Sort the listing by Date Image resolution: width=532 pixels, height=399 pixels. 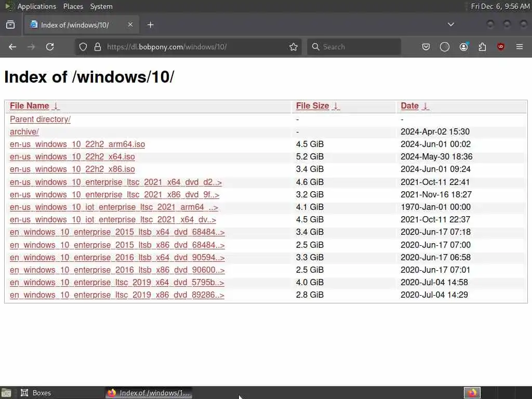(409, 106)
